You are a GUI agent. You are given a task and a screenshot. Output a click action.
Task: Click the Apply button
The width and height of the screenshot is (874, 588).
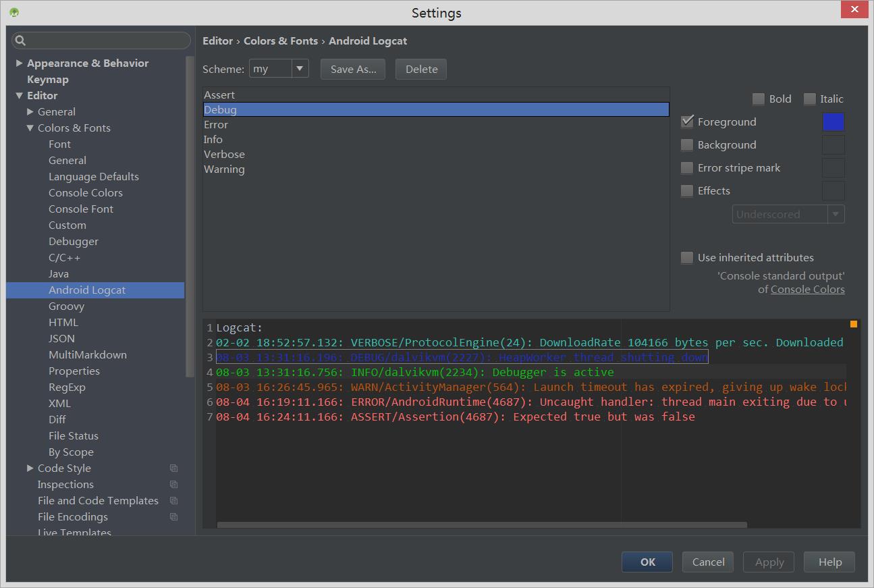coord(769,562)
